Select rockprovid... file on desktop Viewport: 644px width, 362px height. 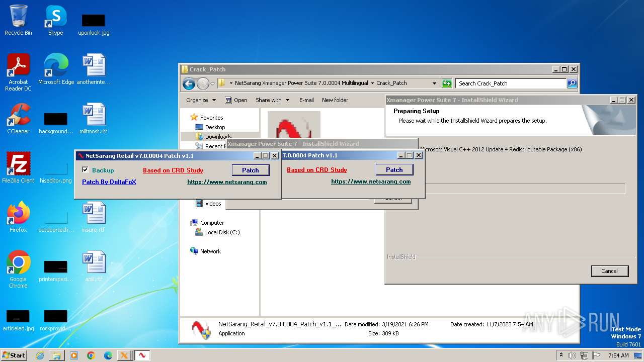[x=56, y=321]
